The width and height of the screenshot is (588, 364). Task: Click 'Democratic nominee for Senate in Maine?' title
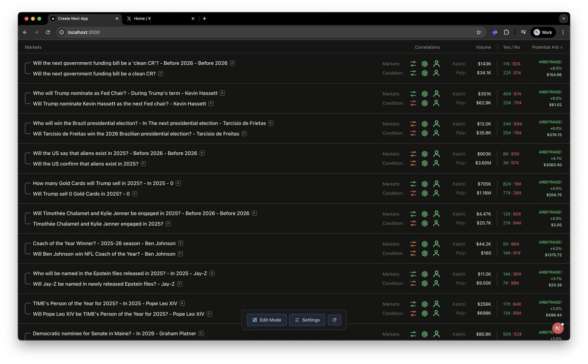point(115,334)
